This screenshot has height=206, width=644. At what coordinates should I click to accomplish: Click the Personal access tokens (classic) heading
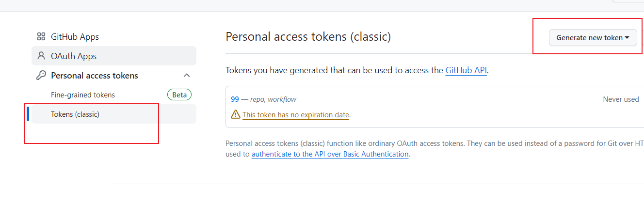tap(308, 37)
